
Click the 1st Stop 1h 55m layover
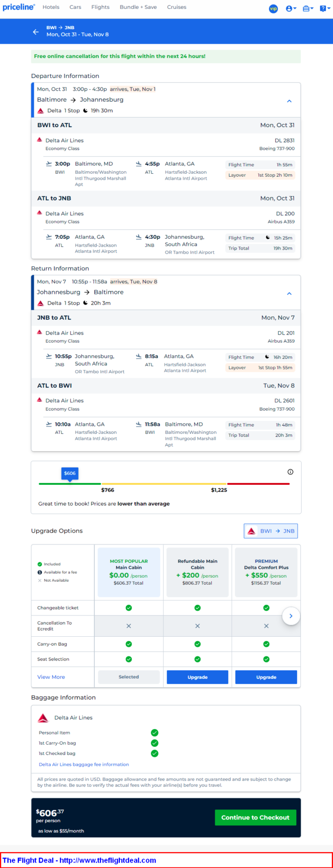260,368
